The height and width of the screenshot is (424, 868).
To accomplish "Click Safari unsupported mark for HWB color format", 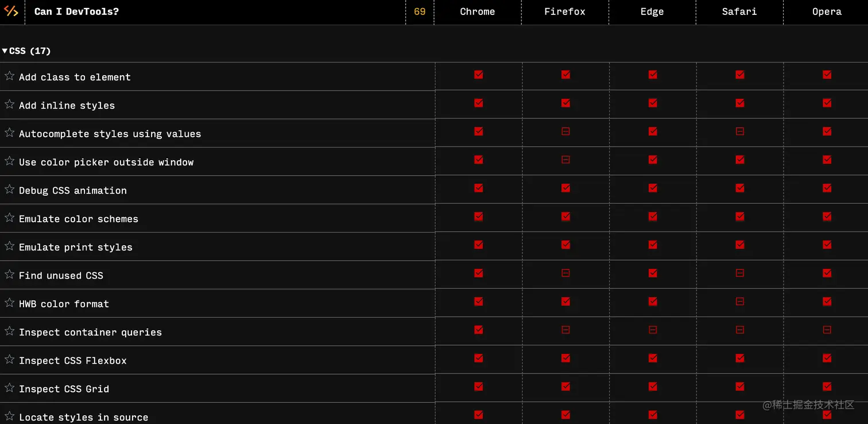I will point(740,302).
